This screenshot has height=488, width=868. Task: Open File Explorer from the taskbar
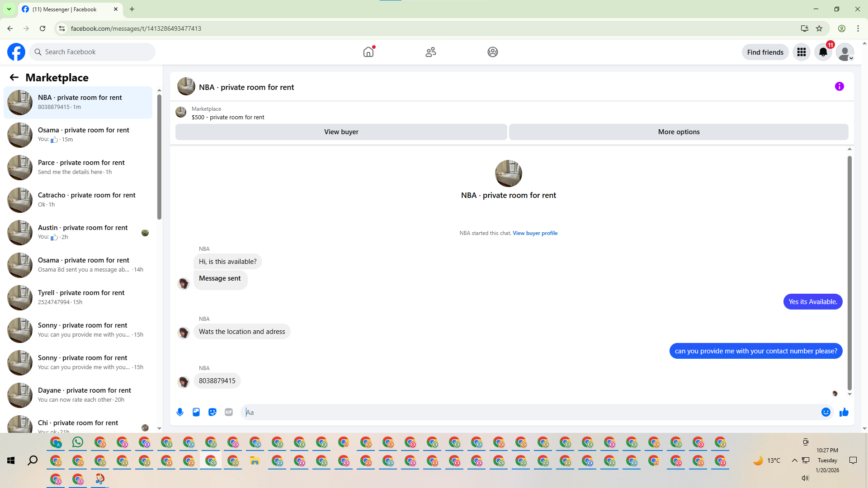255,461
